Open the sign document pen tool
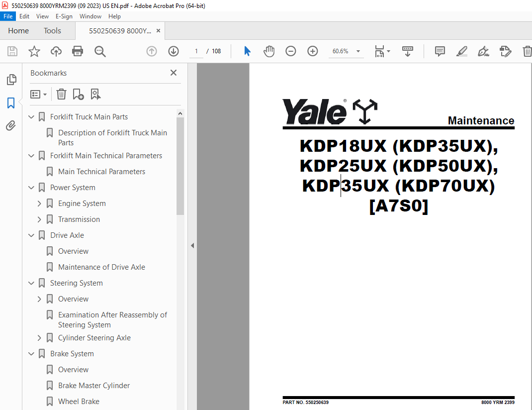 point(483,51)
